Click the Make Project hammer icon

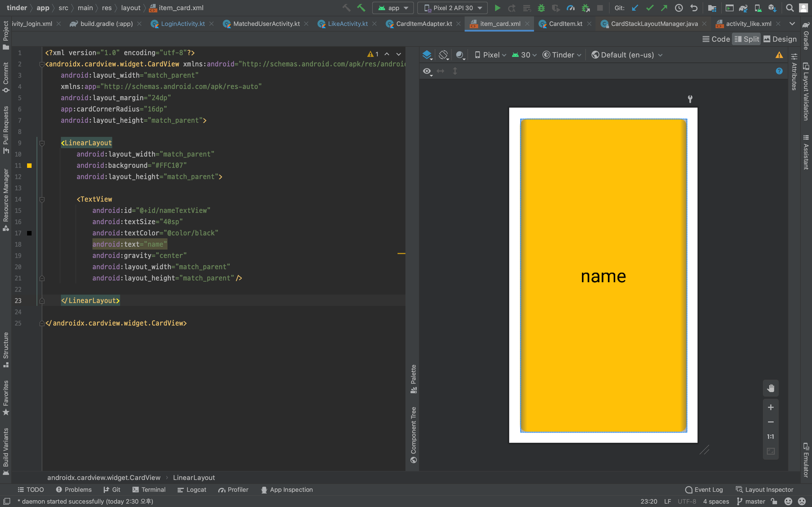click(x=361, y=8)
